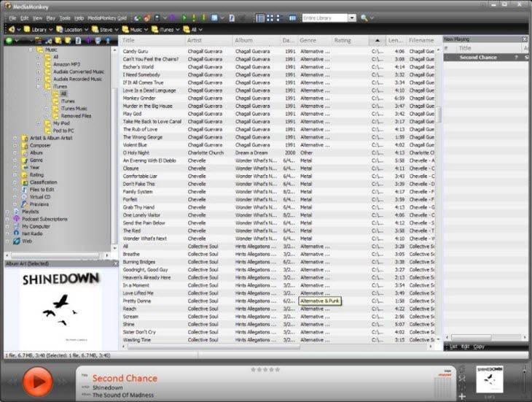
Task: Click the Podcast Subscriptions tree icon
Action: [x=16, y=219]
